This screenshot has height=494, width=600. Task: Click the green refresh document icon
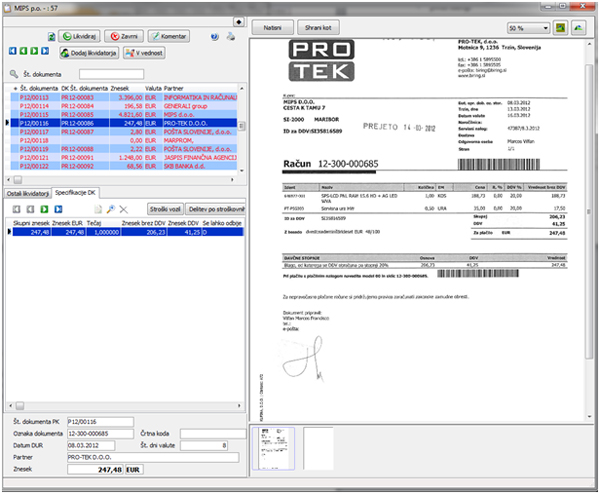coord(51,37)
